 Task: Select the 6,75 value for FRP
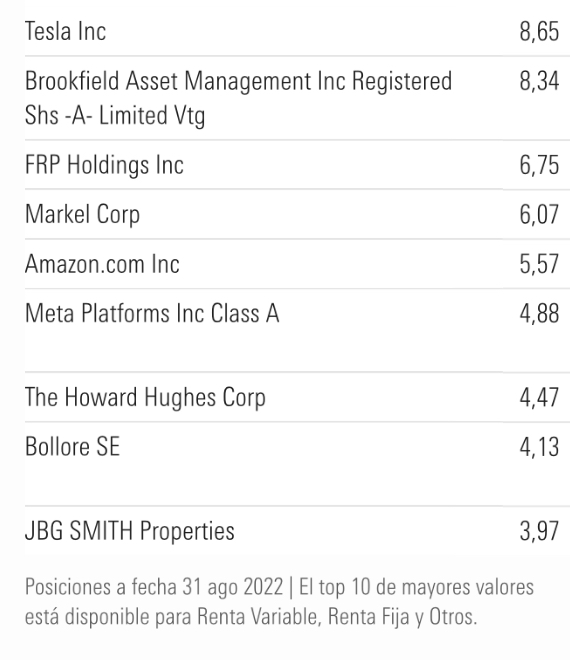pos(539,165)
